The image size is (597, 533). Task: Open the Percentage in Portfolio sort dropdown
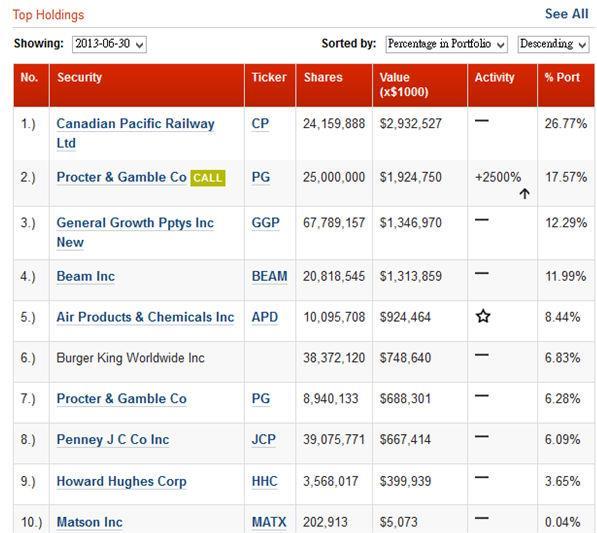[x=446, y=44]
